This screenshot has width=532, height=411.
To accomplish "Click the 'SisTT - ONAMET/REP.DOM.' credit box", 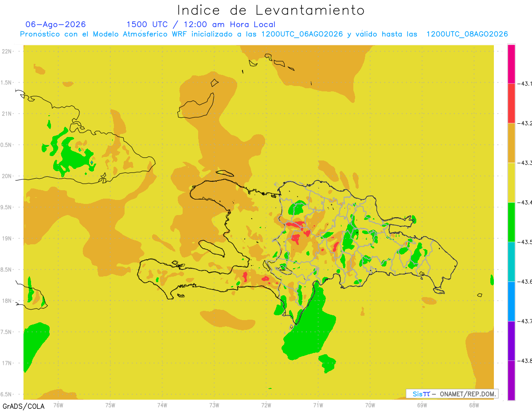I will [452, 394].
